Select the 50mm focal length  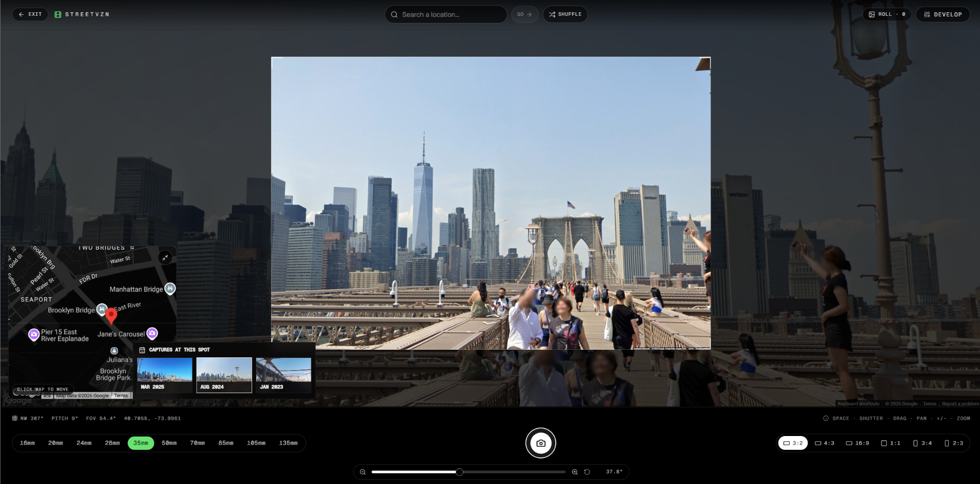pyautogui.click(x=169, y=443)
